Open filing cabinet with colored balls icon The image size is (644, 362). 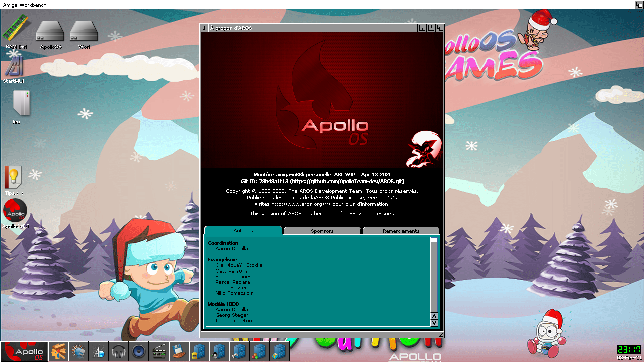pyautogui.click(x=260, y=351)
